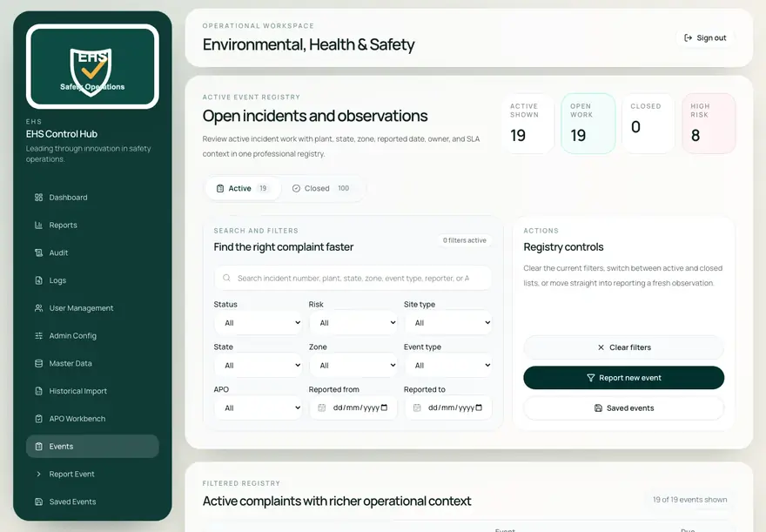The width and height of the screenshot is (766, 532).
Task: Click the check-circle icon on Closed tab
Action: pos(296,189)
